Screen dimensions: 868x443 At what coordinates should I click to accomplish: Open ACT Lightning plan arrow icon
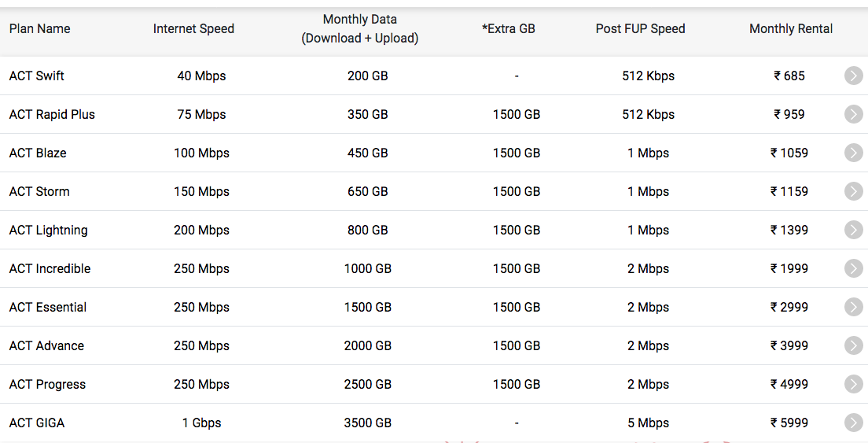click(854, 230)
